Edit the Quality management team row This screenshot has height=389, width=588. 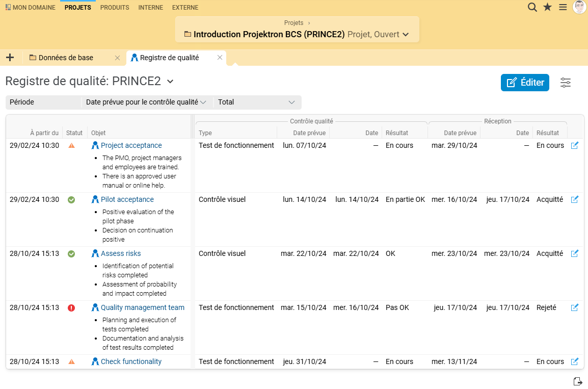(575, 307)
